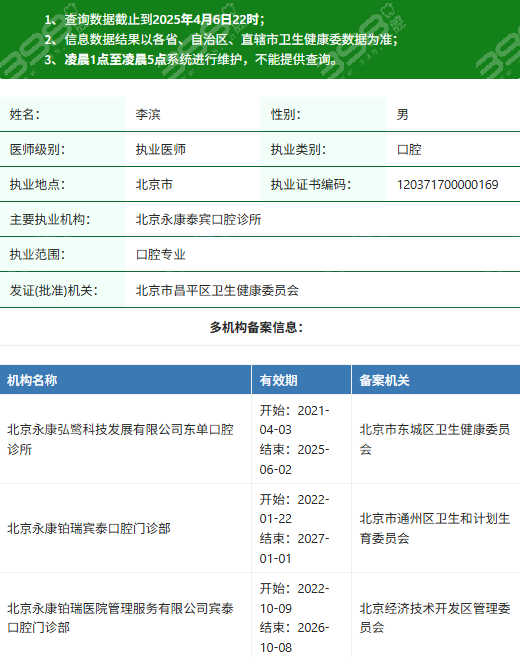Select 北京永康铂瑞宾泰口腔门诊部 row name
This screenshot has height=657, width=520.
click(x=89, y=528)
